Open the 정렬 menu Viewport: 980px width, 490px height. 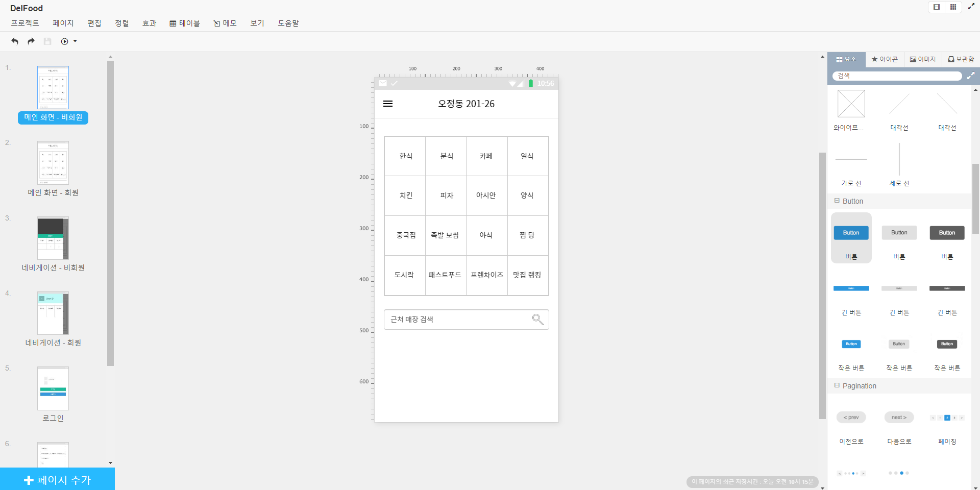click(122, 23)
